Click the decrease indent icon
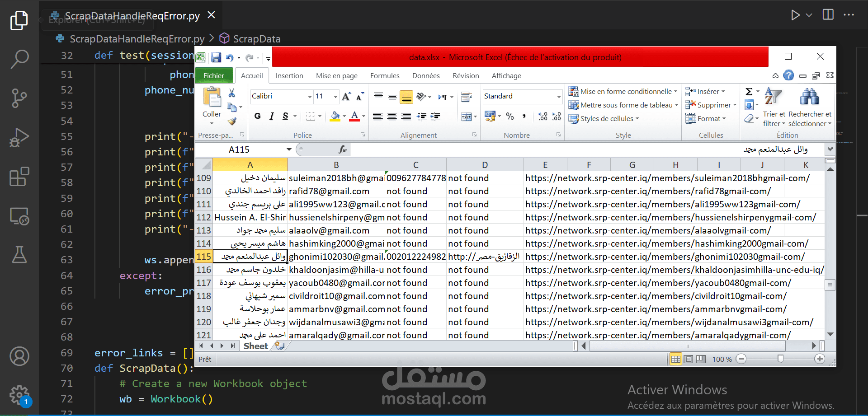This screenshot has width=868, height=416. coord(421,117)
